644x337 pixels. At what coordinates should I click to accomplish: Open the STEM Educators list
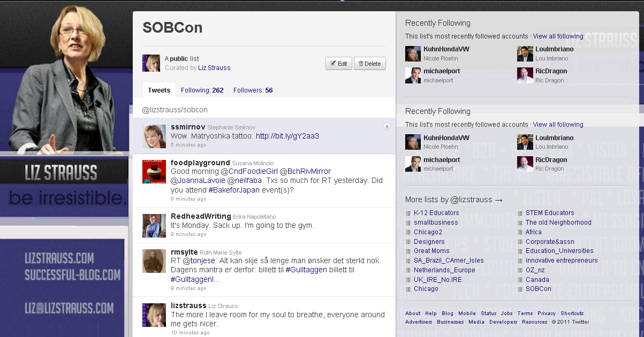click(549, 213)
